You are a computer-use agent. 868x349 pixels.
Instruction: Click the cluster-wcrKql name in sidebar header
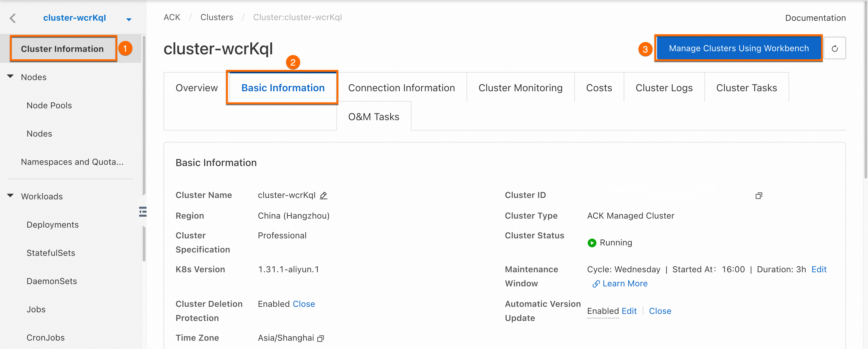pyautogui.click(x=75, y=18)
